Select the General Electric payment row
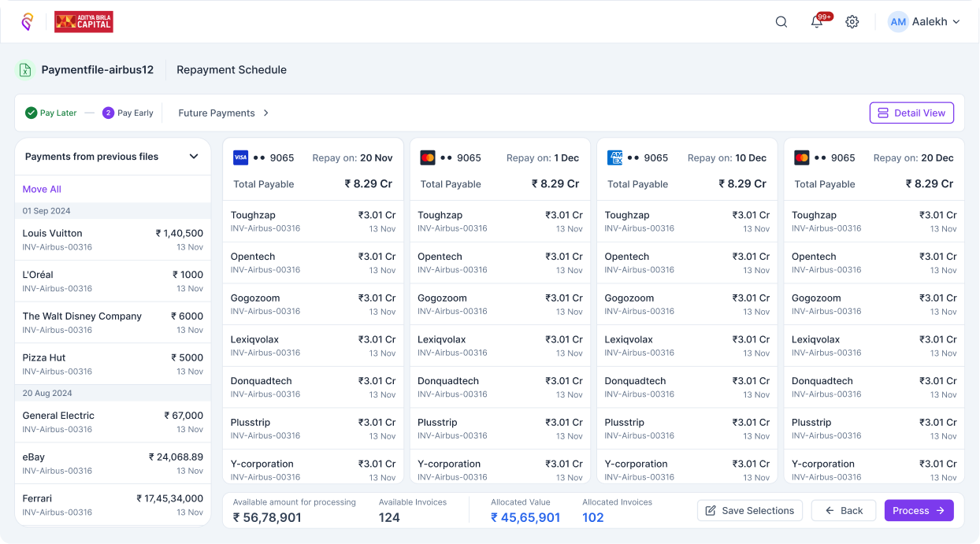 (113, 422)
